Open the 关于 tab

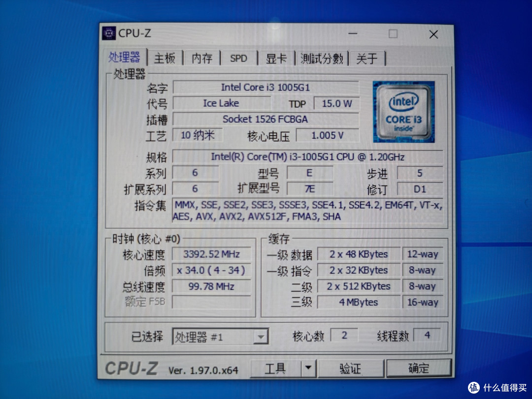[x=367, y=59]
